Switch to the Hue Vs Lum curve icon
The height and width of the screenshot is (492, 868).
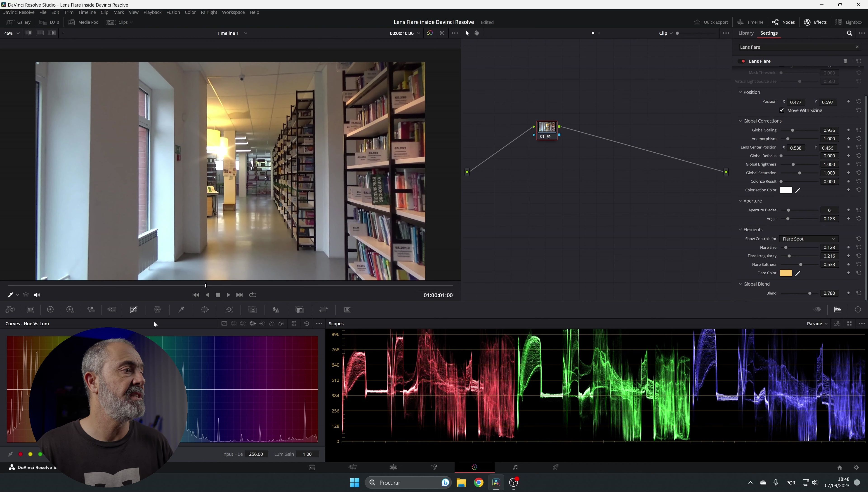click(x=253, y=324)
